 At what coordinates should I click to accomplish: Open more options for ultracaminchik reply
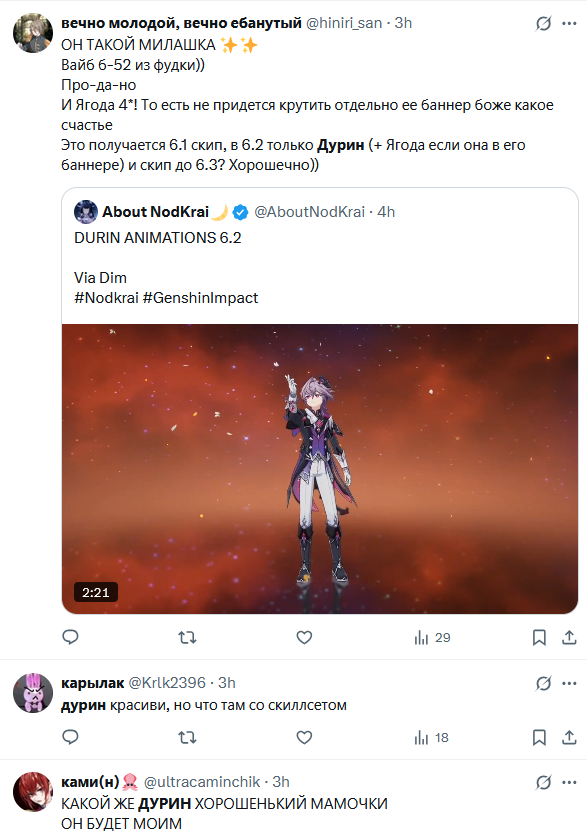point(569,782)
